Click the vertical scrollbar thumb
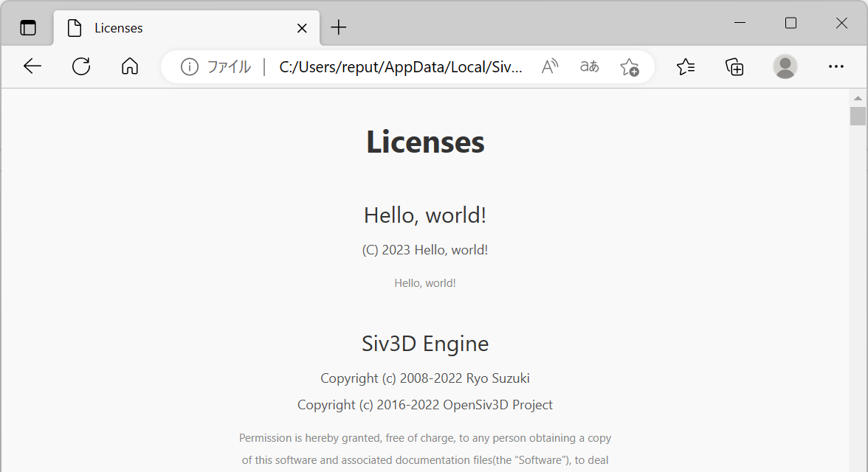This screenshot has width=868, height=472. [x=858, y=117]
